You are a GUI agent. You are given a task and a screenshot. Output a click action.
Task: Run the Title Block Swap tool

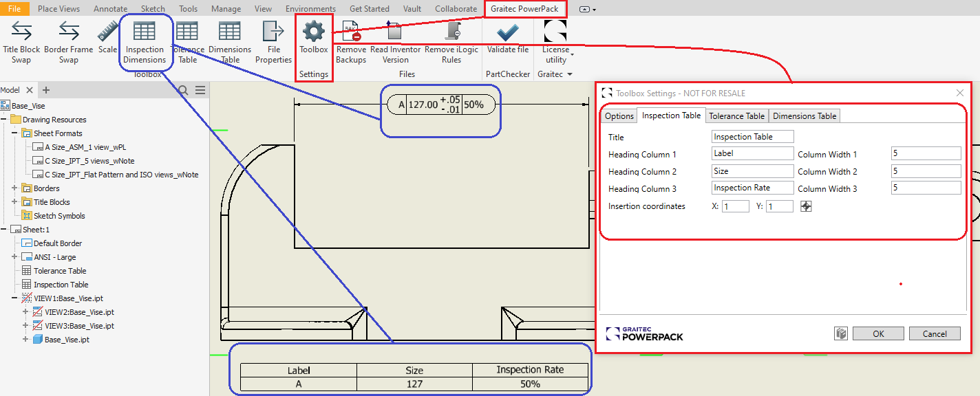(x=21, y=42)
